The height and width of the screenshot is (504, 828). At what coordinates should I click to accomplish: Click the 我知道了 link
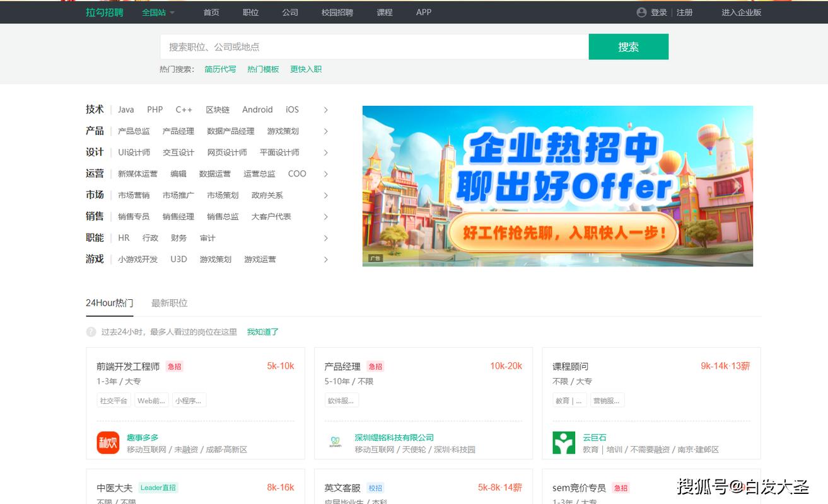262,331
